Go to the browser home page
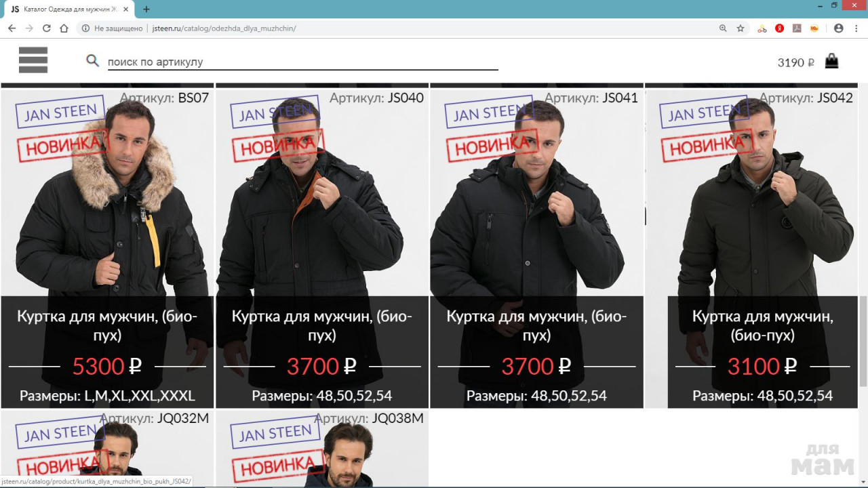The image size is (868, 488). [x=64, y=28]
